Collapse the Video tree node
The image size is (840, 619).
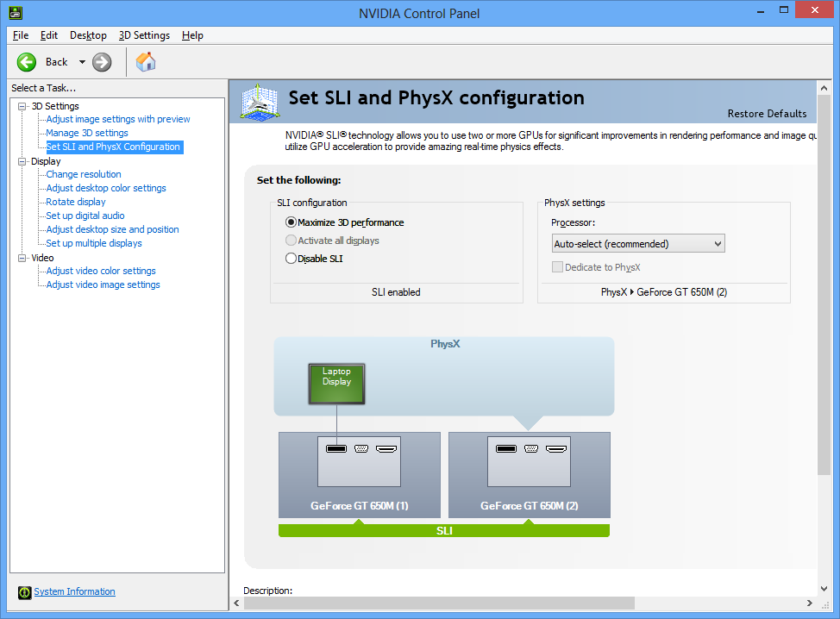(x=22, y=258)
